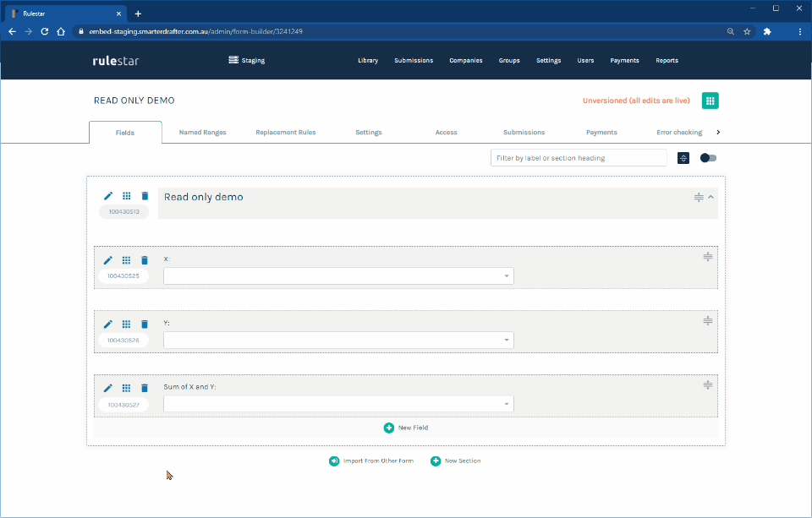
Task: Open browser zoom magnifier icon
Action: click(731, 31)
